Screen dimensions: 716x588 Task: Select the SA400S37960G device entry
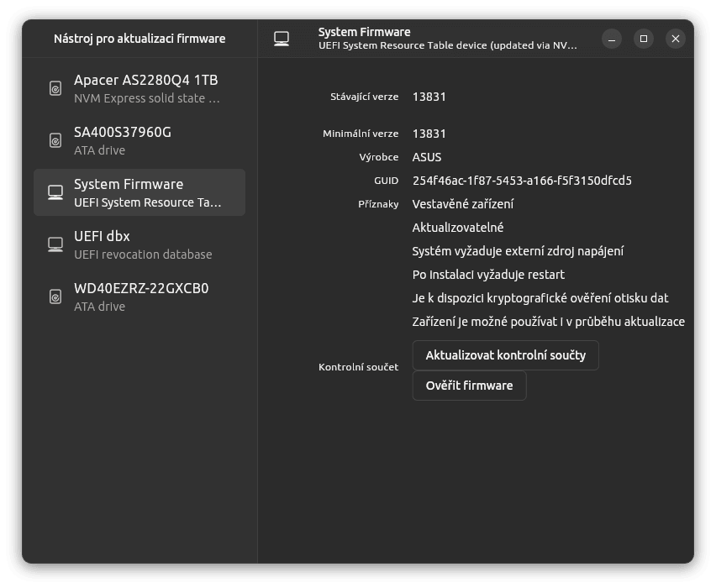click(139, 140)
